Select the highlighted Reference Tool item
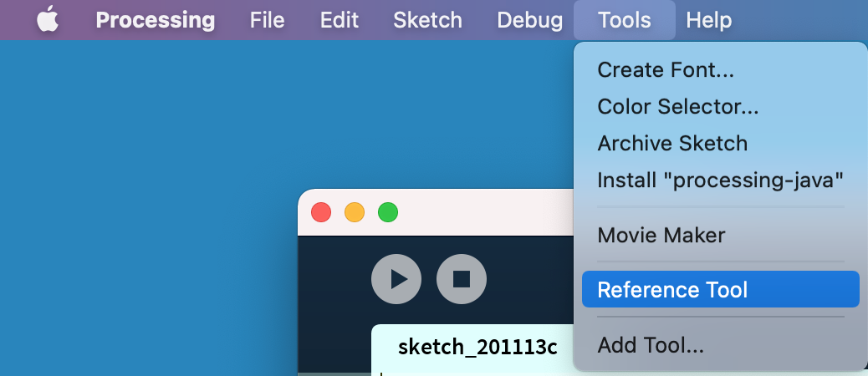Image resolution: width=868 pixels, height=376 pixels. point(672,290)
